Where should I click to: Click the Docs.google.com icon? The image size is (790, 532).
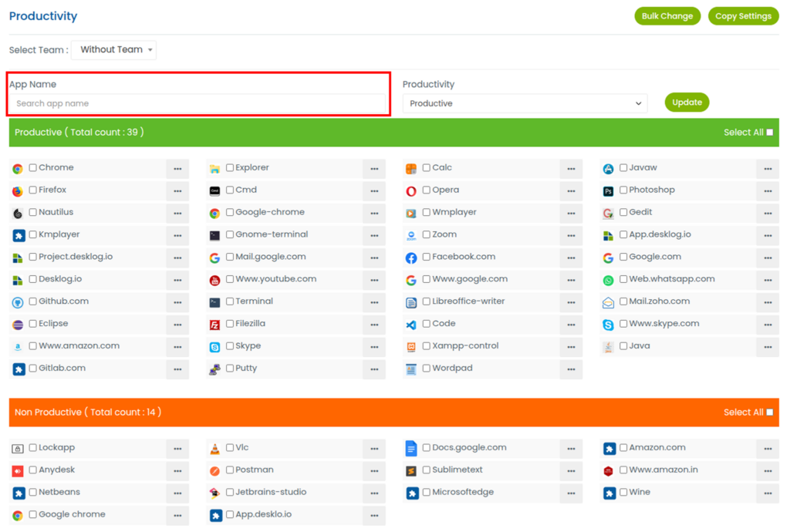point(411,449)
